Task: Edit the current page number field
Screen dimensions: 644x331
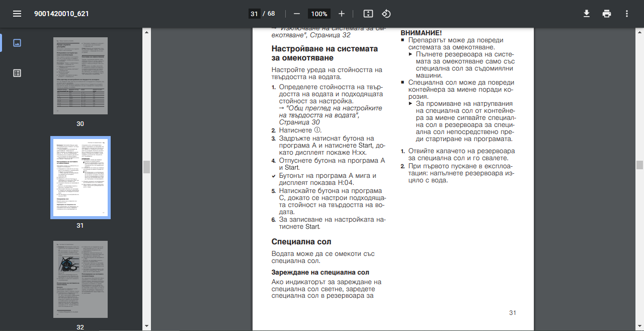Action: pyautogui.click(x=254, y=14)
